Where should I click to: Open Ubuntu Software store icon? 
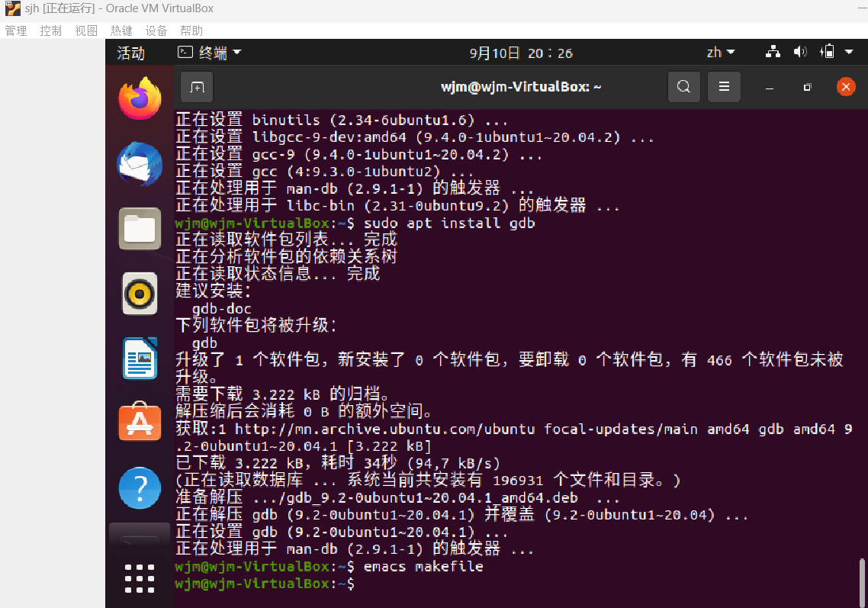pos(140,422)
